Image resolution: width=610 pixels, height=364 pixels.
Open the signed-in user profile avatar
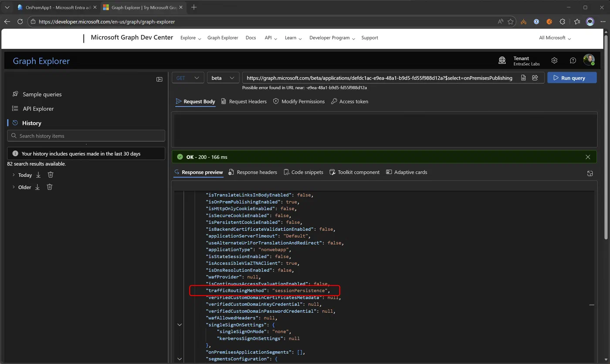[x=589, y=60]
